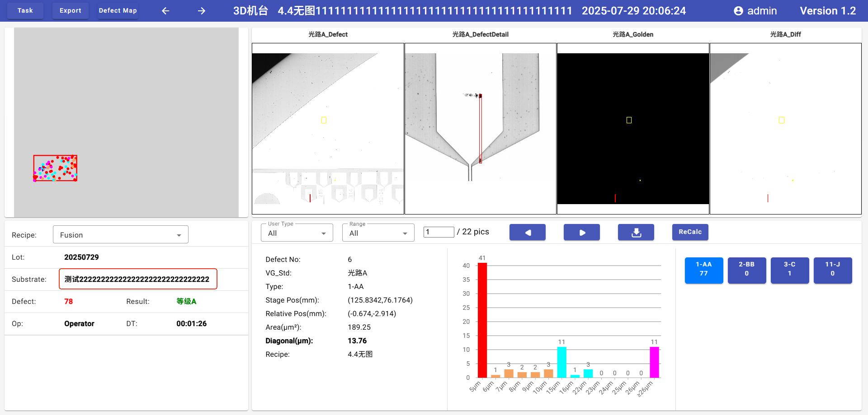Go to previous defect picture
Viewport: 868px width, 415px height.
click(527, 232)
